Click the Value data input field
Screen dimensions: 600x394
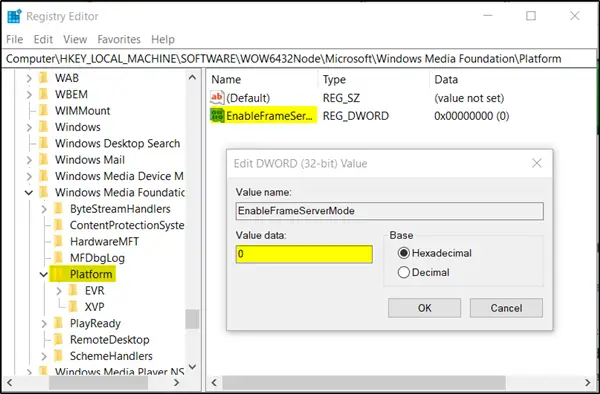[304, 254]
